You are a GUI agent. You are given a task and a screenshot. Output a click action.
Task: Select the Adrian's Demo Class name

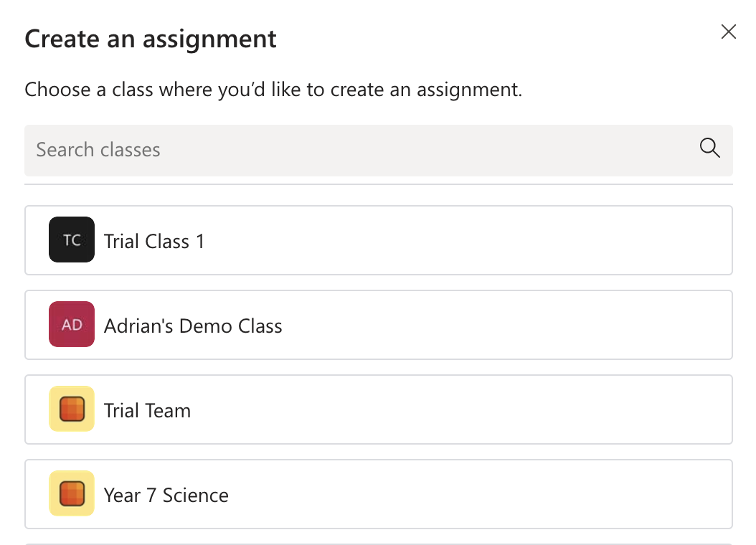tap(193, 326)
